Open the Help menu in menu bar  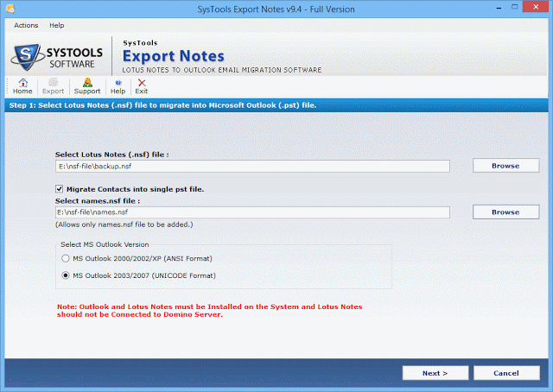[57, 25]
